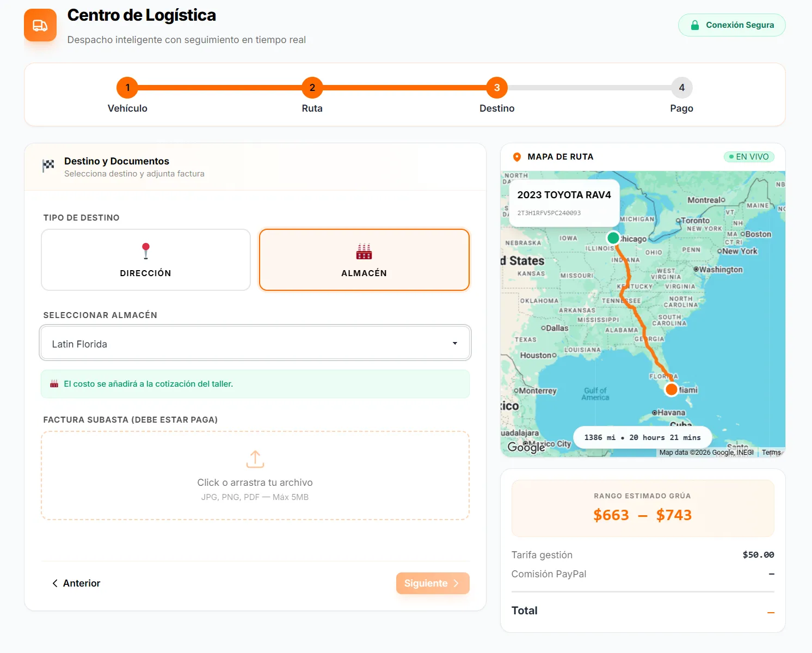The height and width of the screenshot is (653, 812).
Task: Click the green origin marker near Chicago
Action: coord(613,238)
